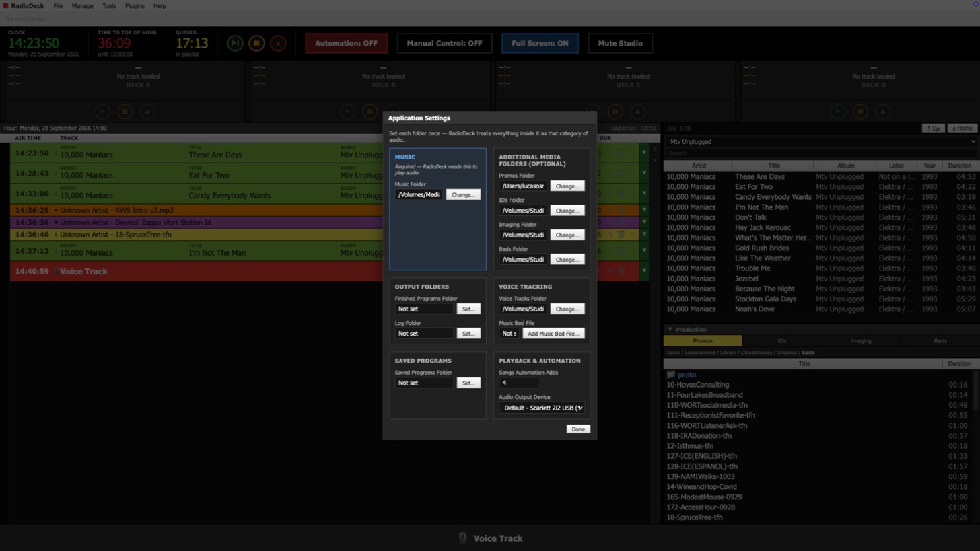Screen dimensions: 980x551
Task: Click trash icon on These Are Days row
Action: [x=621, y=153]
